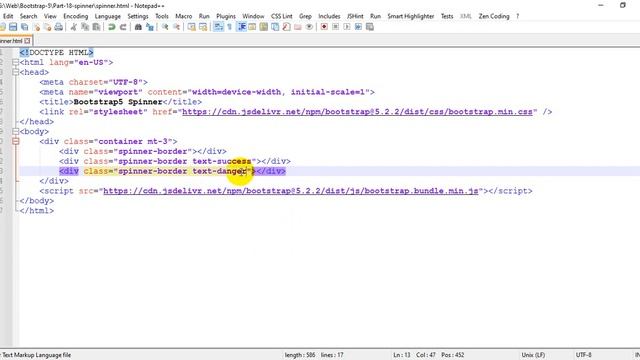
Task: Open User Defined Language icon
Action: (x=252, y=27)
